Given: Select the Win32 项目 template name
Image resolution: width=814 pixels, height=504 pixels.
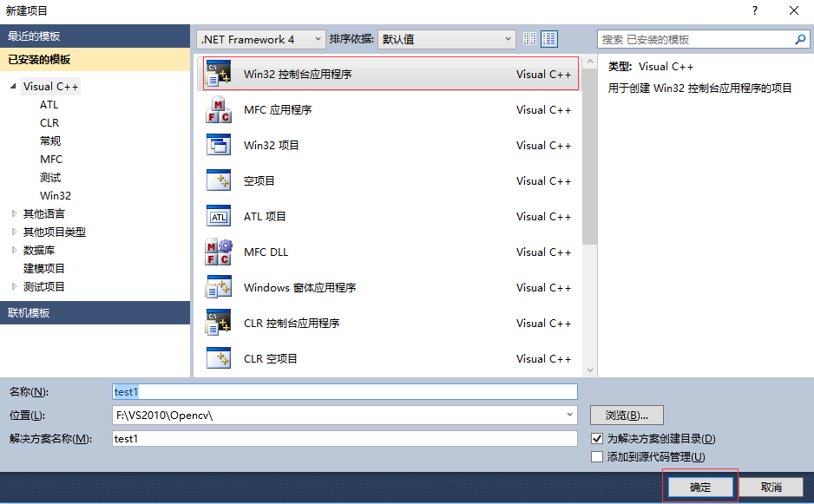Looking at the screenshot, I should click(x=272, y=146).
